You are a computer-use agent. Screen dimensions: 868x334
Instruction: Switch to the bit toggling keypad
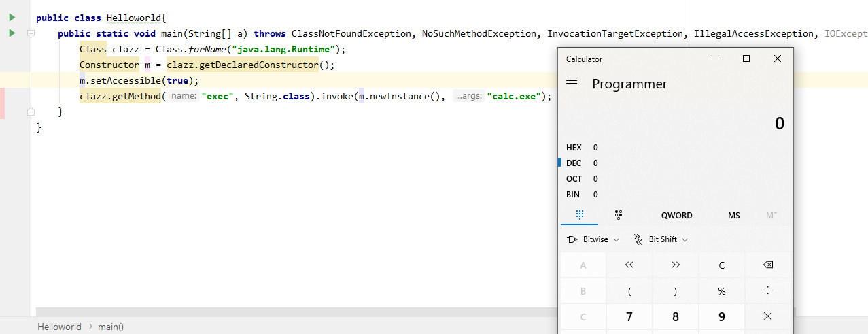pos(619,215)
